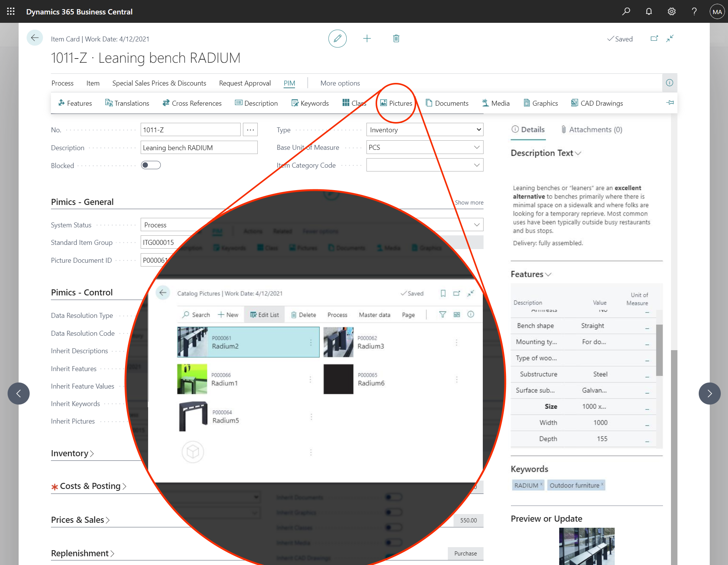Image resolution: width=728 pixels, height=565 pixels.
Task: Open the Request Approval menu
Action: pos(244,83)
